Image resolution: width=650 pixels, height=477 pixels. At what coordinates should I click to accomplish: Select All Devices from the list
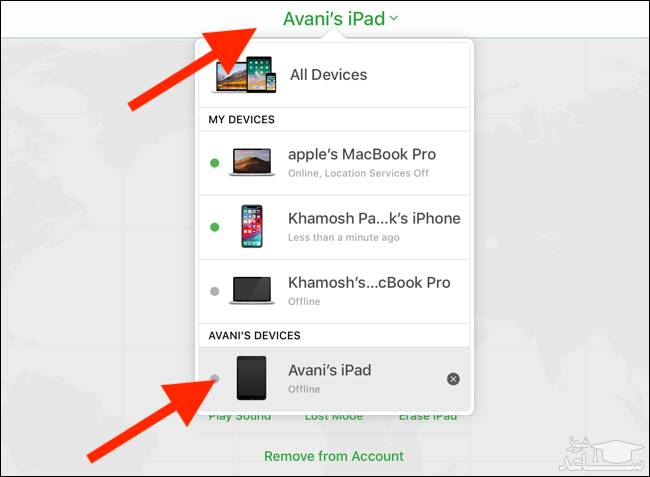point(335,75)
